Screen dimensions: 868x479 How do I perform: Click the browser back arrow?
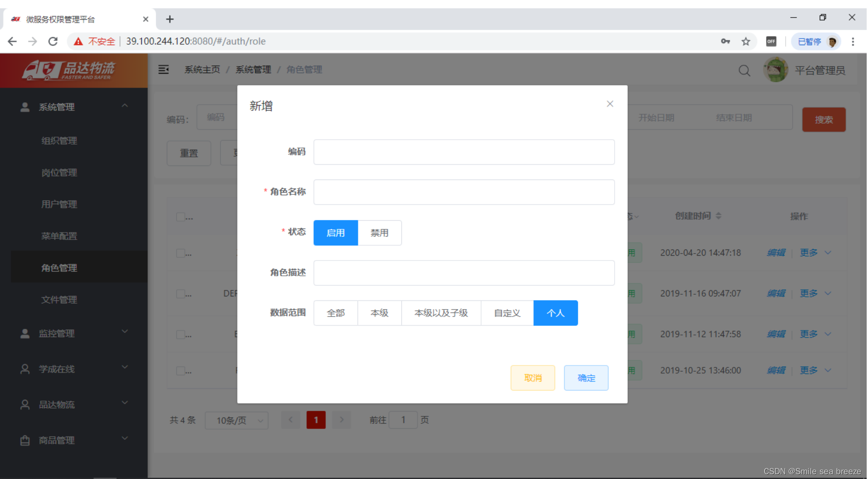(x=12, y=41)
